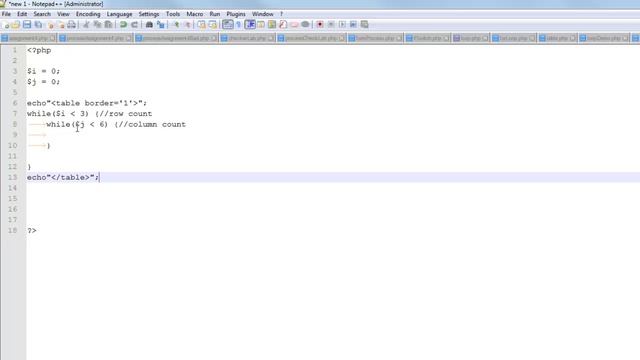Viewport: 640px width, 360px height.
Task: Open the View menu
Action: pyautogui.click(x=63, y=14)
